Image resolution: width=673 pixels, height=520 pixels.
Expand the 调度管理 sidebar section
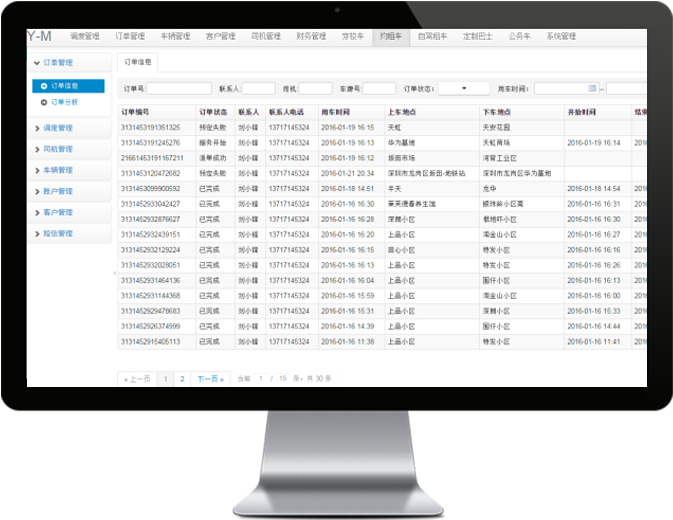tap(65, 128)
